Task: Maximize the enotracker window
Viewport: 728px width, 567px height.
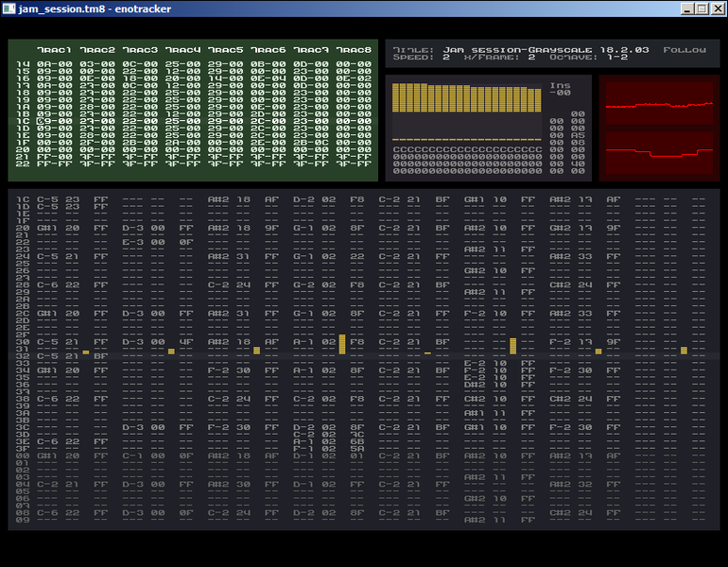Action: 702,9
